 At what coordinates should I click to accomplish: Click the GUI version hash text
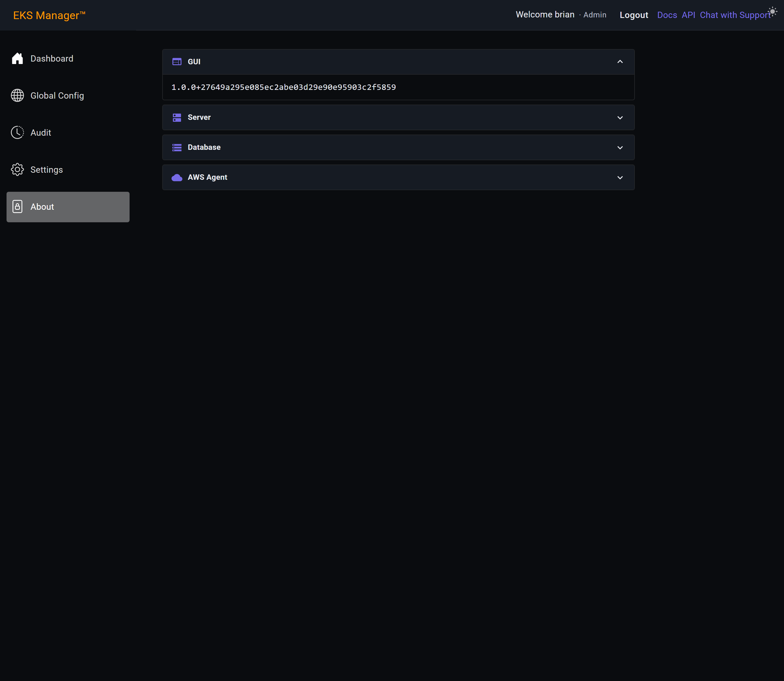click(283, 87)
